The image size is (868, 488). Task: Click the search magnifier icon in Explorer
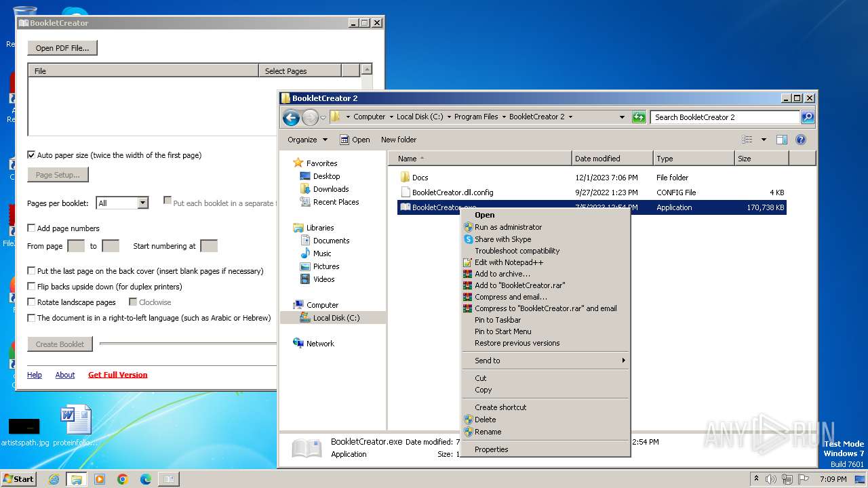pos(807,117)
